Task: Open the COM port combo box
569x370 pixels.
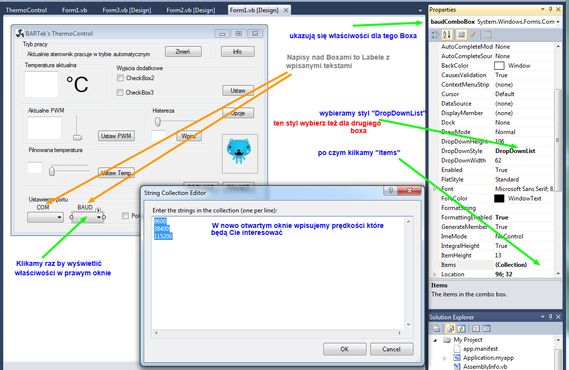Action: (x=45, y=217)
